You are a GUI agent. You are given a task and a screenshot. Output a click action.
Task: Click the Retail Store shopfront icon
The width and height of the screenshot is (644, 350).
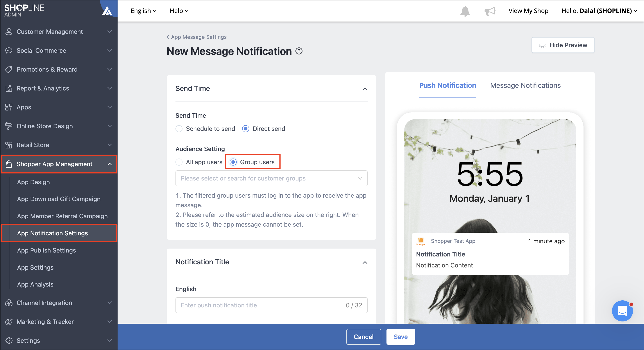pos(9,145)
